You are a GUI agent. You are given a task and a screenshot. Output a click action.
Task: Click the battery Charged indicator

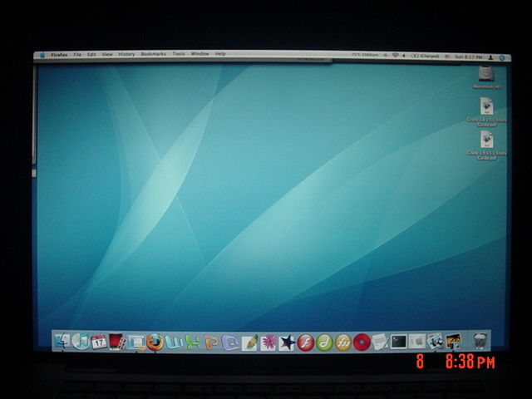(x=425, y=56)
